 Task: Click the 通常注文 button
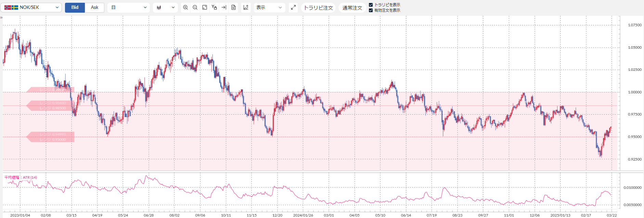352,8
